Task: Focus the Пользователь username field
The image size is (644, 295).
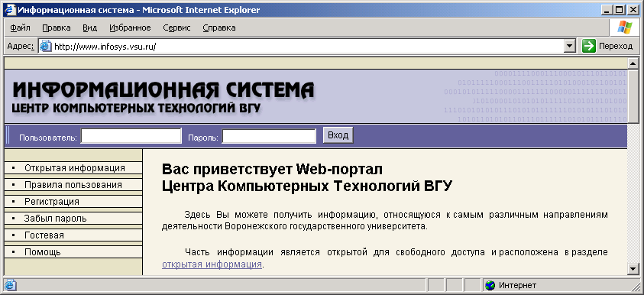Action: coord(131,136)
